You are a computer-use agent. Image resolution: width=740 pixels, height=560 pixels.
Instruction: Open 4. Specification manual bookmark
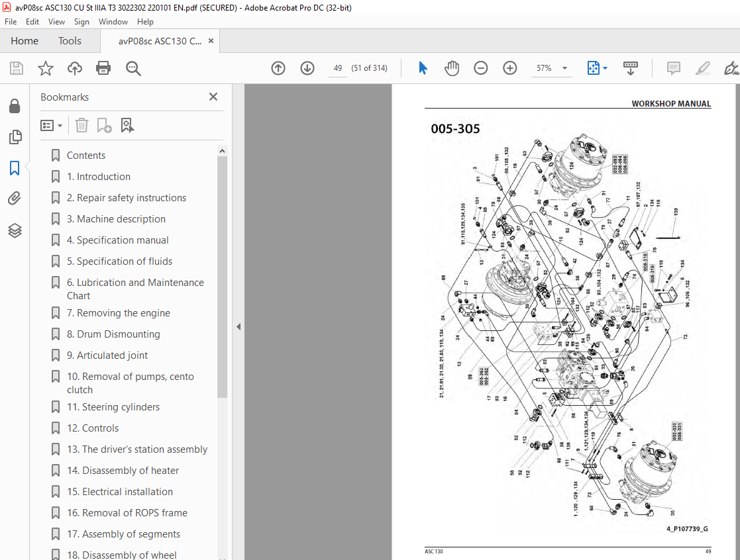click(117, 240)
